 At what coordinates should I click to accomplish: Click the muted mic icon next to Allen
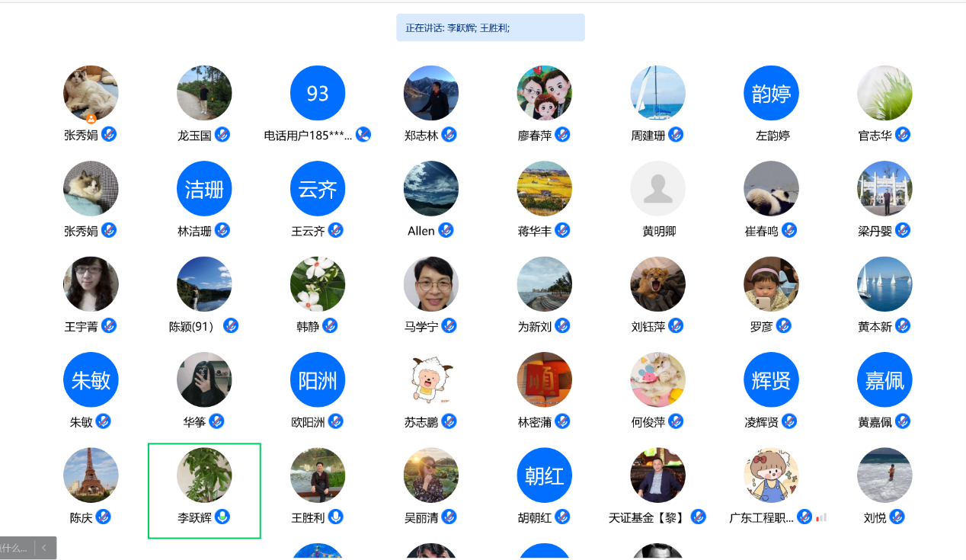(x=446, y=231)
